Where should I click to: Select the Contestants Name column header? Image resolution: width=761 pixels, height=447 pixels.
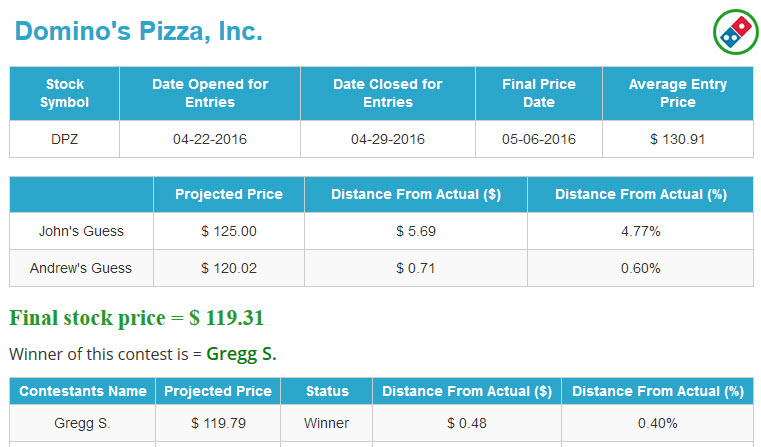[x=83, y=391]
